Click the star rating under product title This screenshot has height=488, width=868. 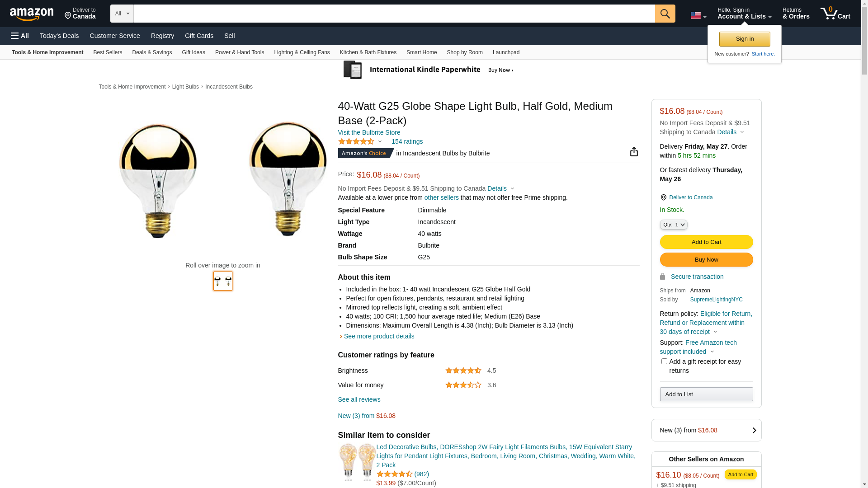[356, 141]
